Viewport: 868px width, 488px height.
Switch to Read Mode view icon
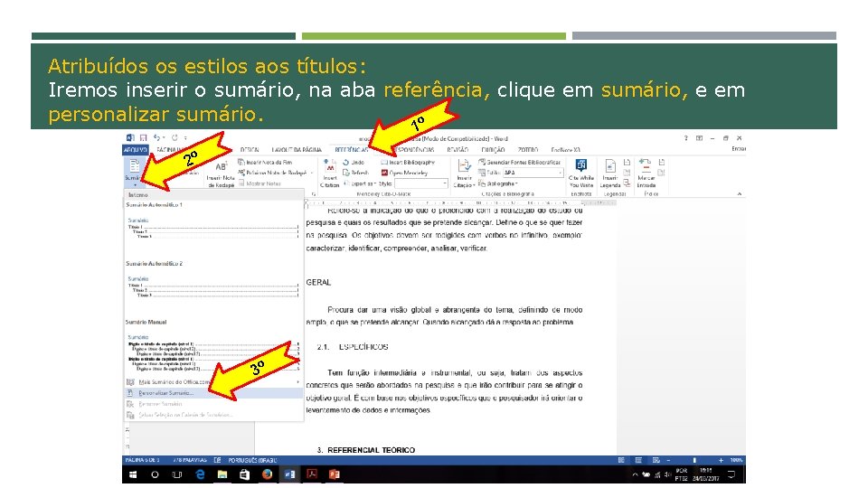[621, 460]
